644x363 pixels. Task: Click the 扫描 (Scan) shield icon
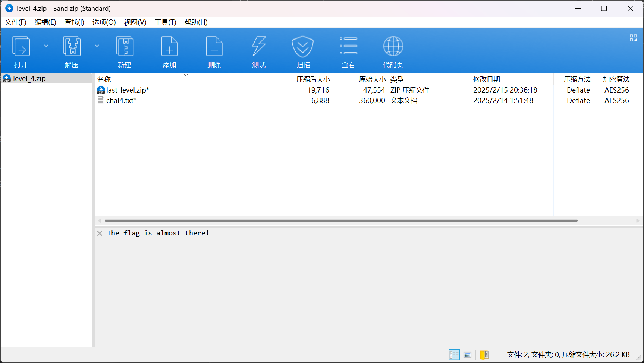[303, 46]
